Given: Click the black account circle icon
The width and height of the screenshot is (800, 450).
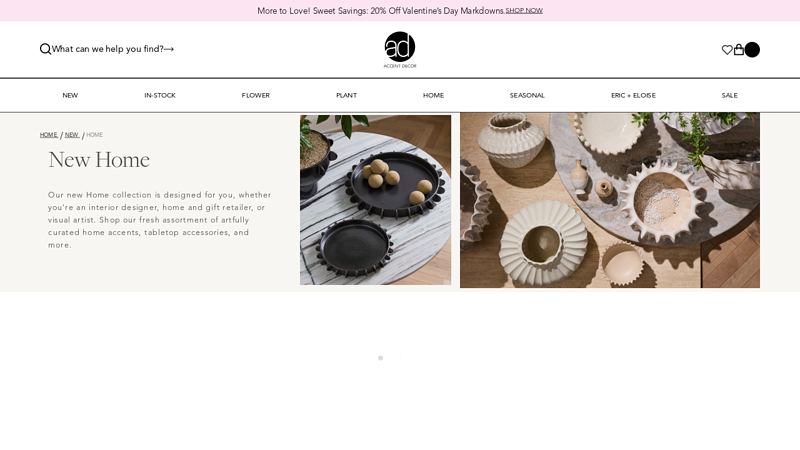Looking at the screenshot, I should click(x=752, y=49).
